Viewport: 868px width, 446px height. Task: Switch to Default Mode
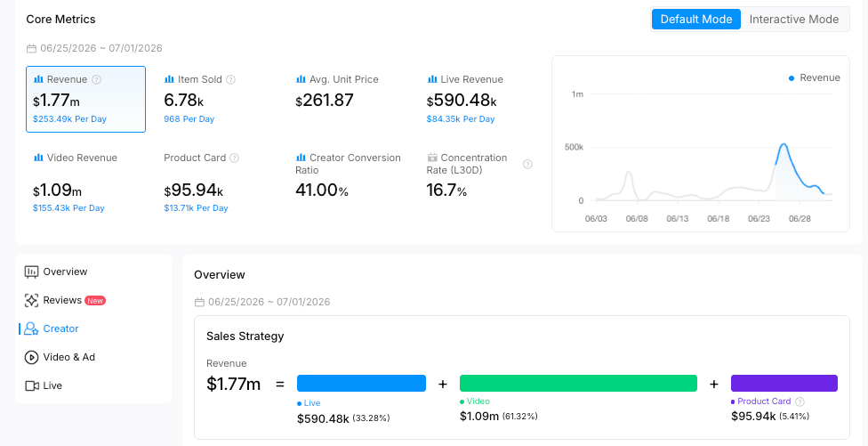tap(695, 19)
